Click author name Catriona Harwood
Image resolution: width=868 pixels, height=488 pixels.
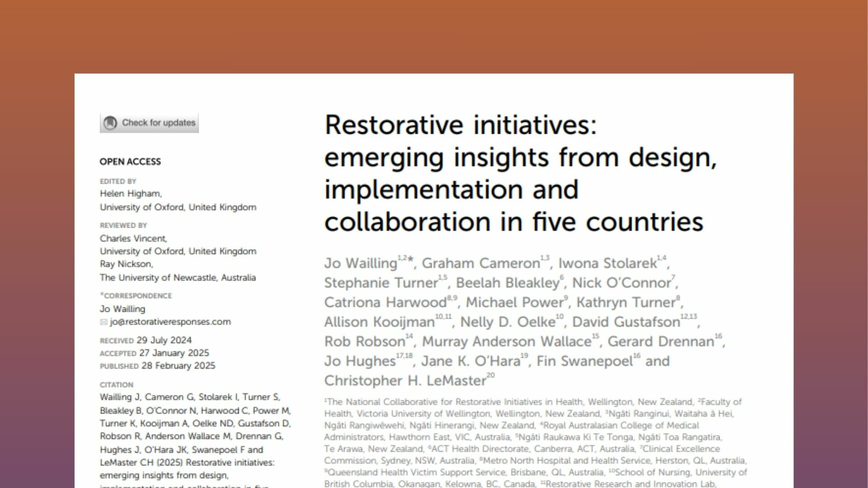tap(386, 302)
